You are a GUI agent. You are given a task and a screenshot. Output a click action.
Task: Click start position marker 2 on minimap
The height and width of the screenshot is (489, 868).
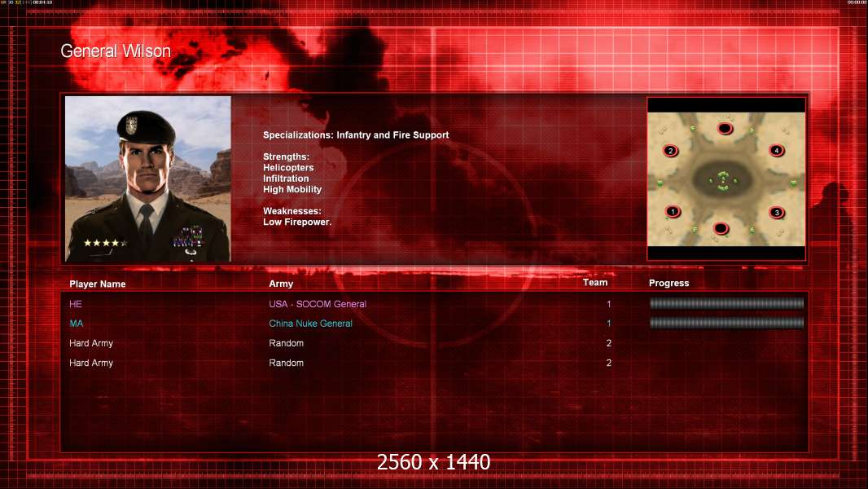(x=670, y=151)
